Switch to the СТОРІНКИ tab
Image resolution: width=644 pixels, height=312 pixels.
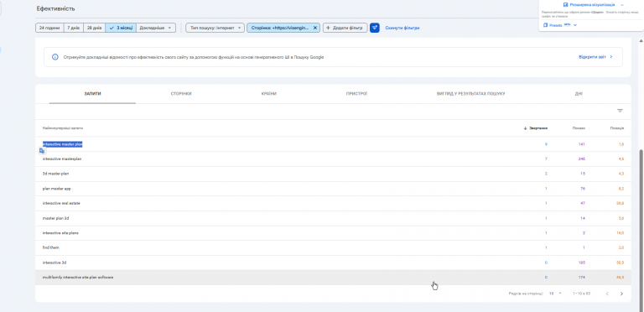tap(181, 94)
